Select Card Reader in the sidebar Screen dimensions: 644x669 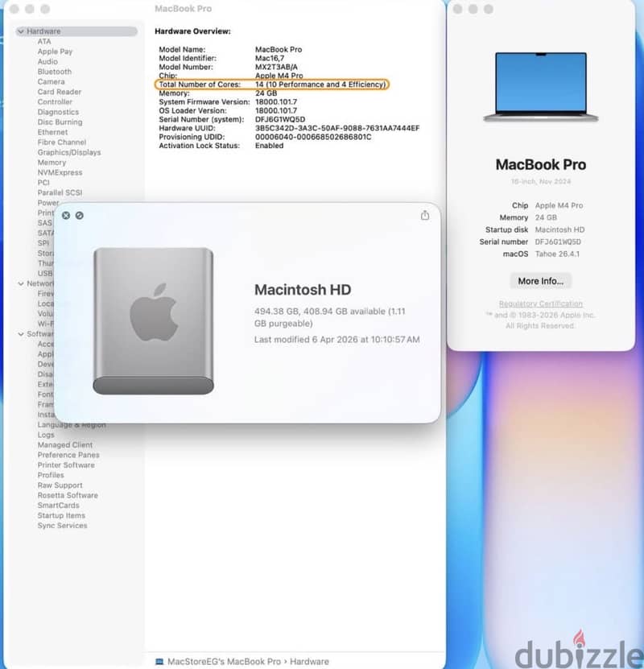[x=60, y=92]
